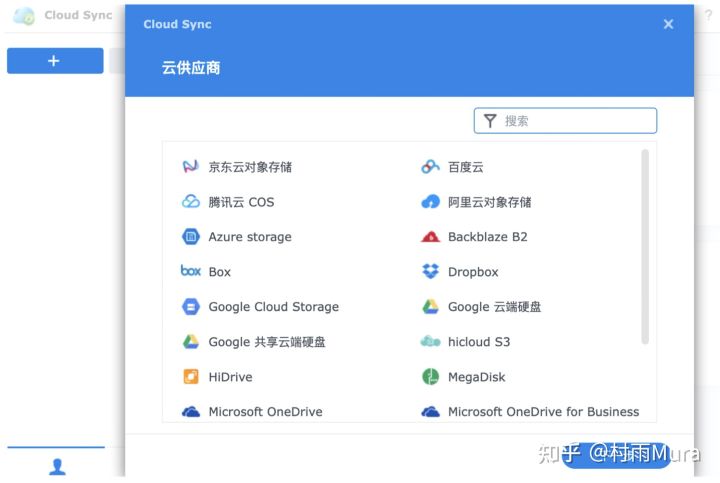Click the Google 云端硬盘 drive icon
Viewport: 720px width, 483px height.
(x=430, y=307)
